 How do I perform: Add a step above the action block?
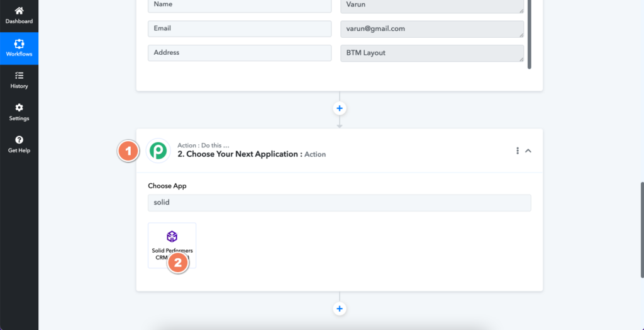[x=339, y=108]
